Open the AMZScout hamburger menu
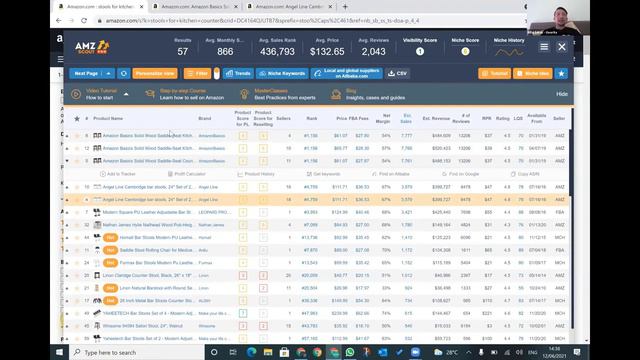 [544, 47]
